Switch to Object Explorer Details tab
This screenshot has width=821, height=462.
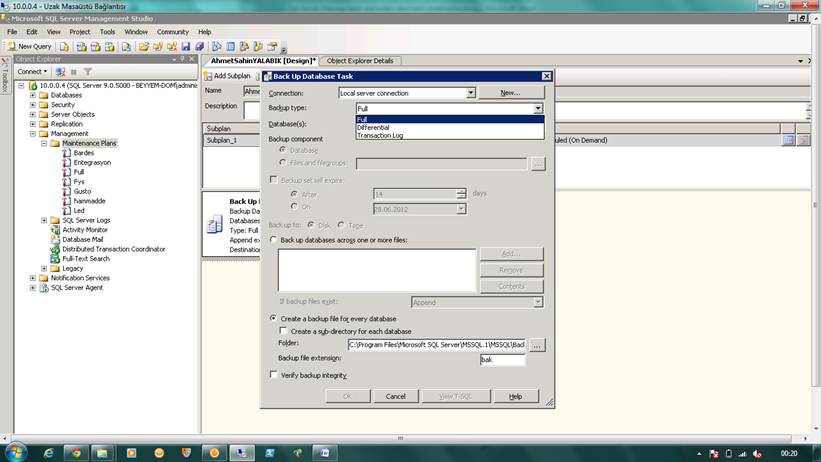pyautogui.click(x=360, y=61)
